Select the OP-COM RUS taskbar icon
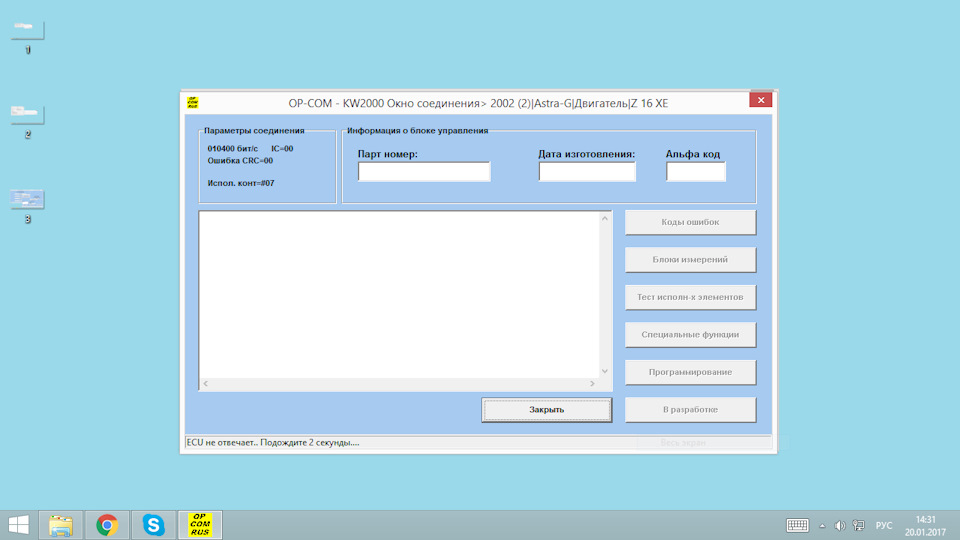 click(200, 524)
